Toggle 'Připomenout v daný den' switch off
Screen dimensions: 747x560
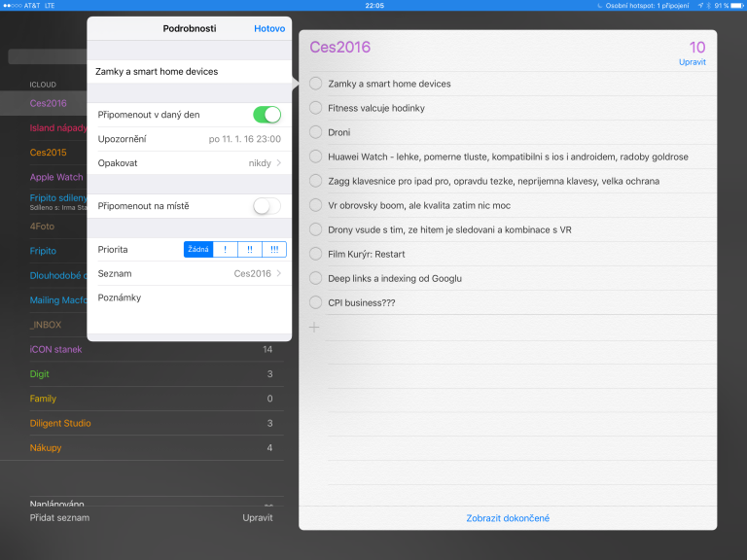click(266, 115)
